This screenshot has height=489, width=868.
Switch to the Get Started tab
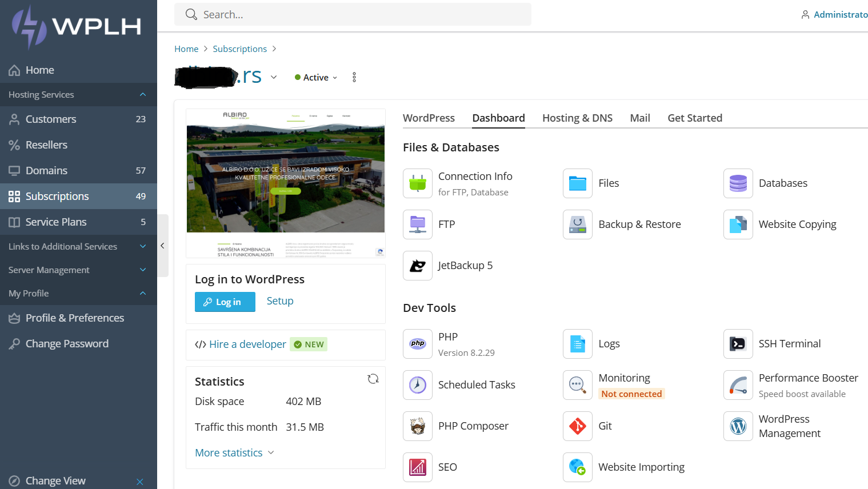tap(695, 118)
